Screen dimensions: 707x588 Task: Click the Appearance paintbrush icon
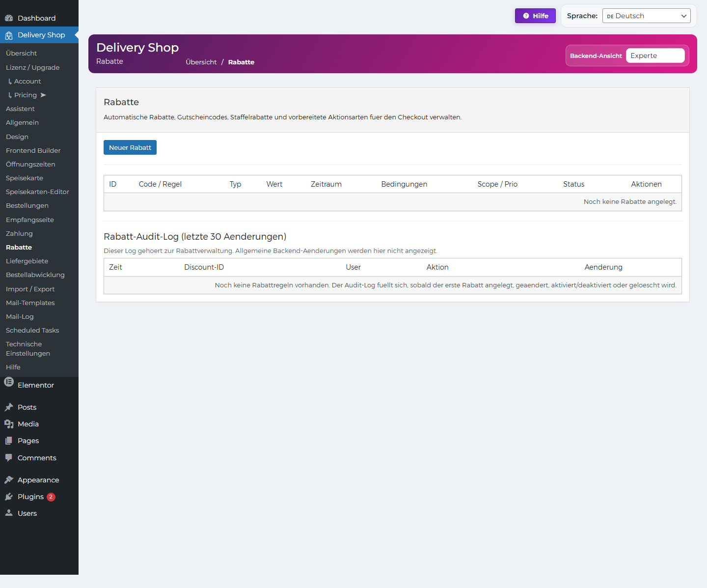[9, 480]
